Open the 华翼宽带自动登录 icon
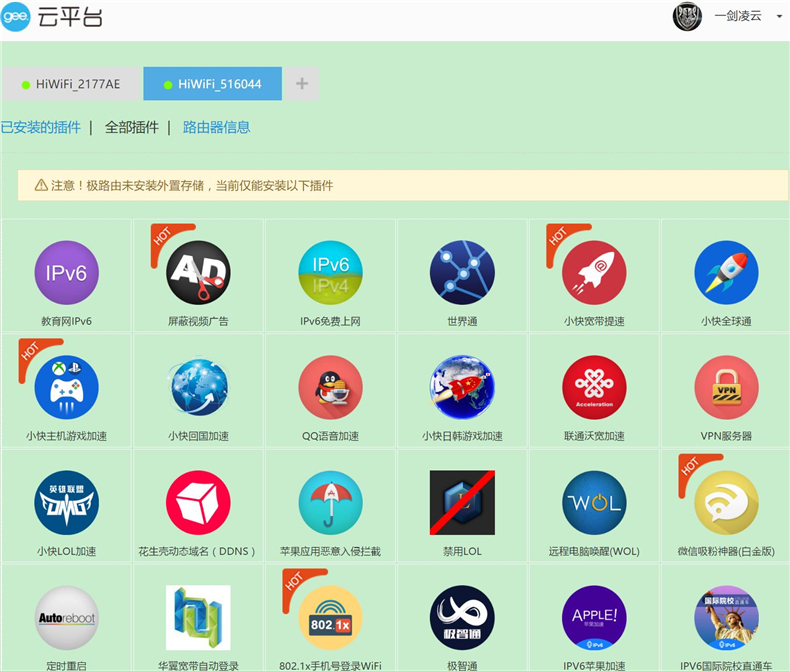790x671 pixels. (x=199, y=618)
